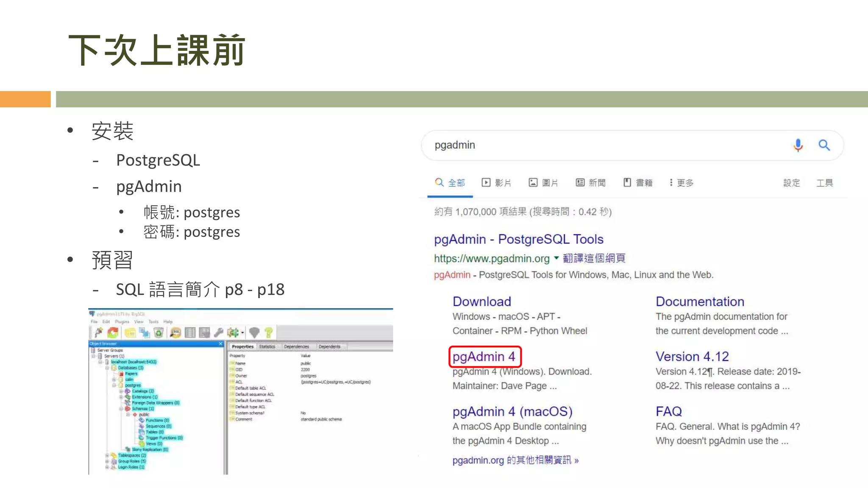Open the Help menu in pgAdmin III
Image resolution: width=868 pixels, height=488 pixels.
(168, 322)
